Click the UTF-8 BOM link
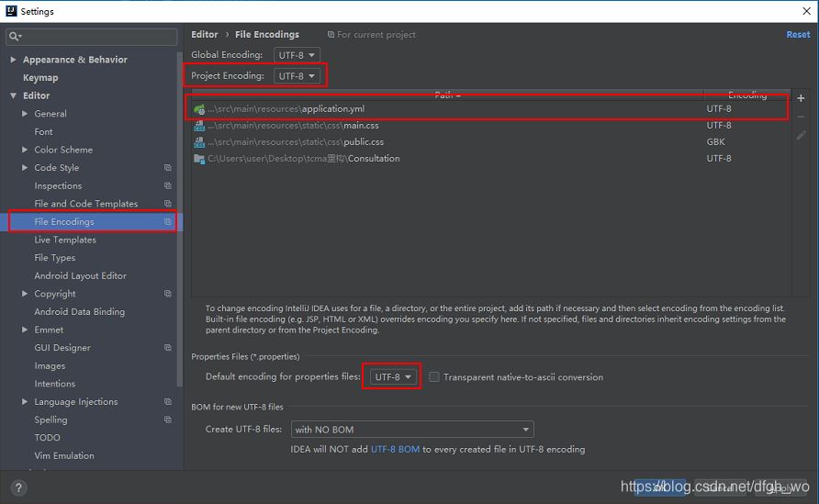Viewport: 819px width, 504px height. (395, 449)
